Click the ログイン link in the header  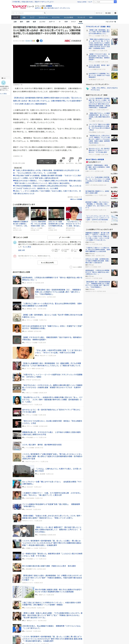tap(38, 8)
